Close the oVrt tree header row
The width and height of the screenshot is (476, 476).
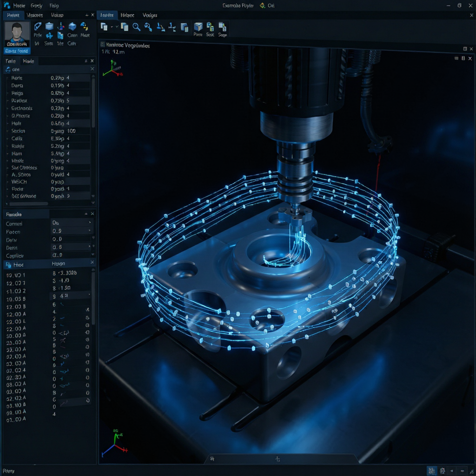pyautogui.click(x=93, y=69)
